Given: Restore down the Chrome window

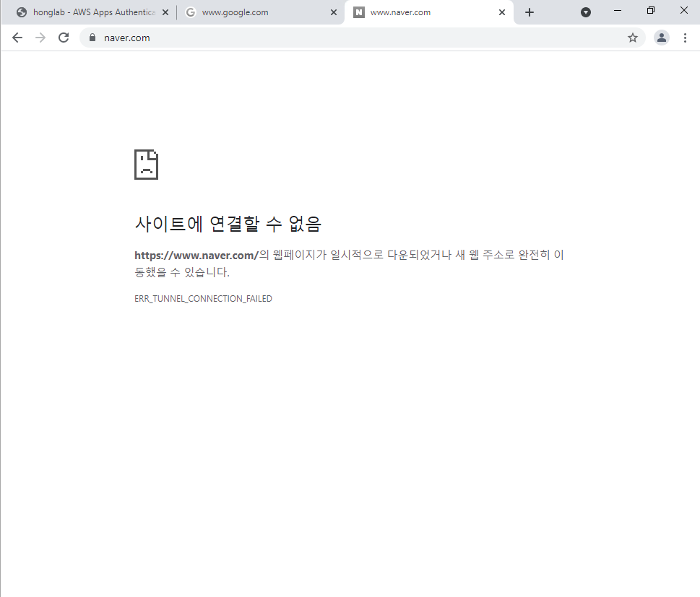Looking at the screenshot, I should coord(650,10).
